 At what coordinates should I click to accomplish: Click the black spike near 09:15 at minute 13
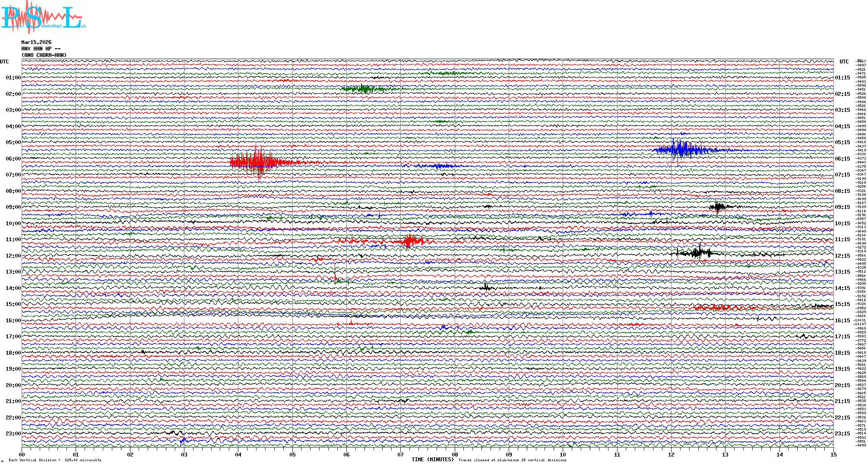pyautogui.click(x=718, y=207)
